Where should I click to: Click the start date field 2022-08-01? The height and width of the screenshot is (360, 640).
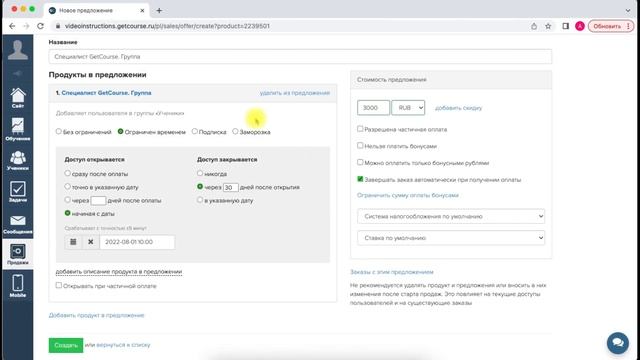(x=137, y=242)
